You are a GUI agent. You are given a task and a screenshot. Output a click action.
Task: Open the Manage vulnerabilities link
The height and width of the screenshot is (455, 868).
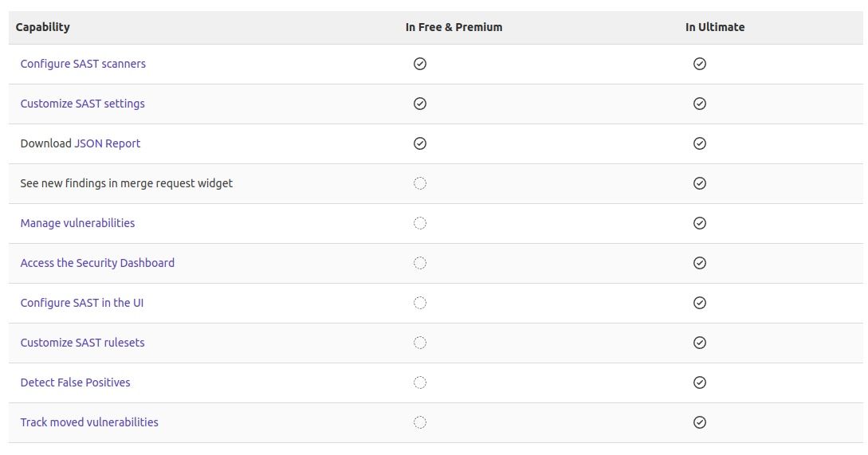pos(77,223)
